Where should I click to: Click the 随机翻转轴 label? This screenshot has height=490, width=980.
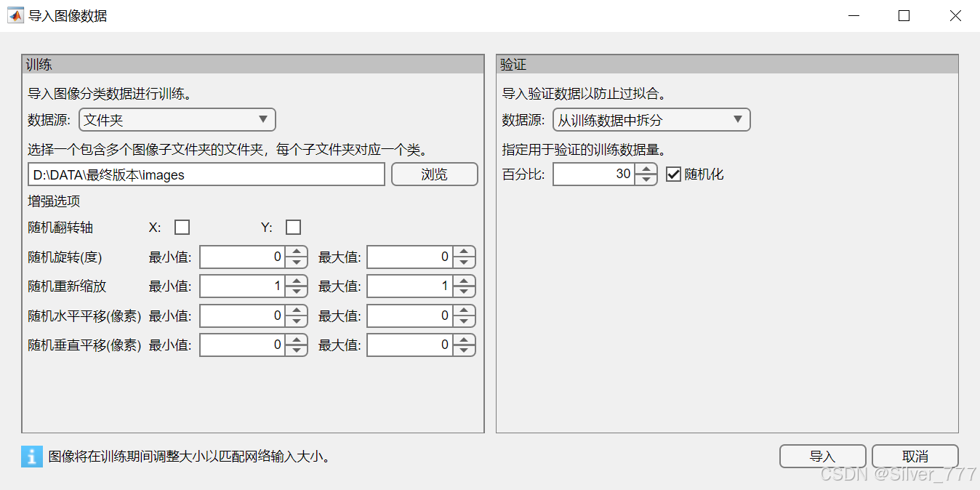[60, 228]
